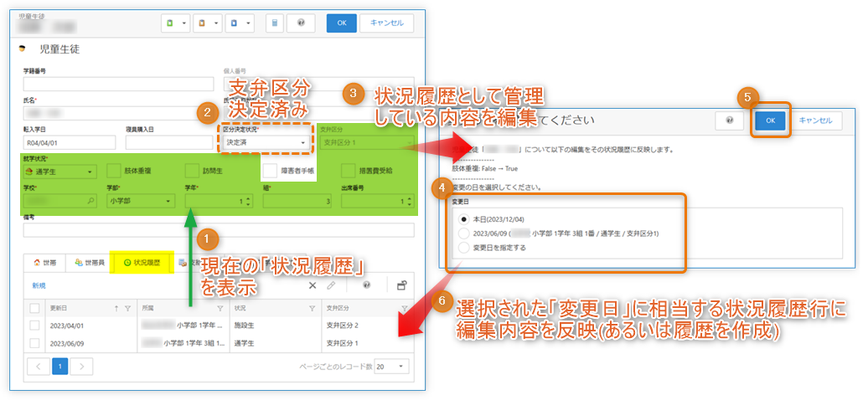
Task: Toggle the select-all checkbox in grid header
Action: pos(34,308)
